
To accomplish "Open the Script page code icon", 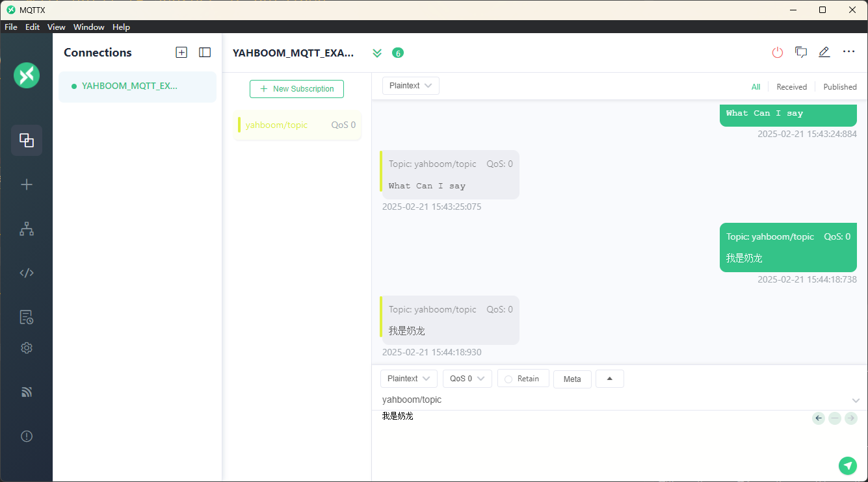I will point(27,273).
